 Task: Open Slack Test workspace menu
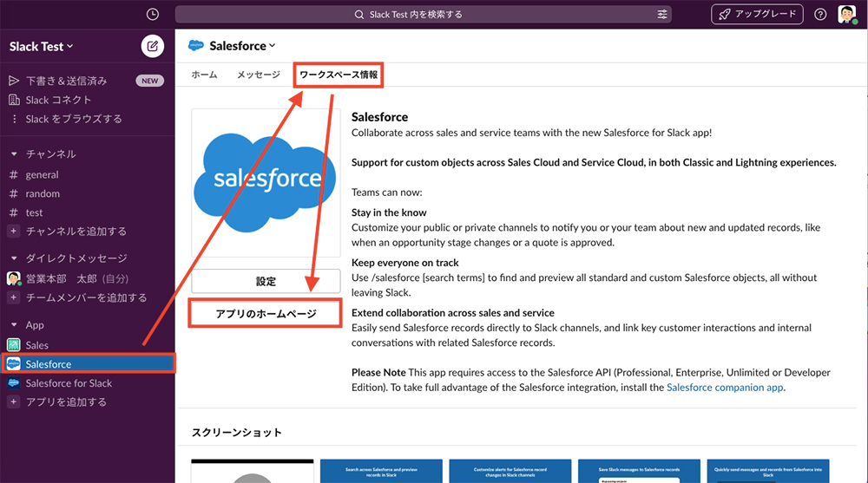[41, 47]
